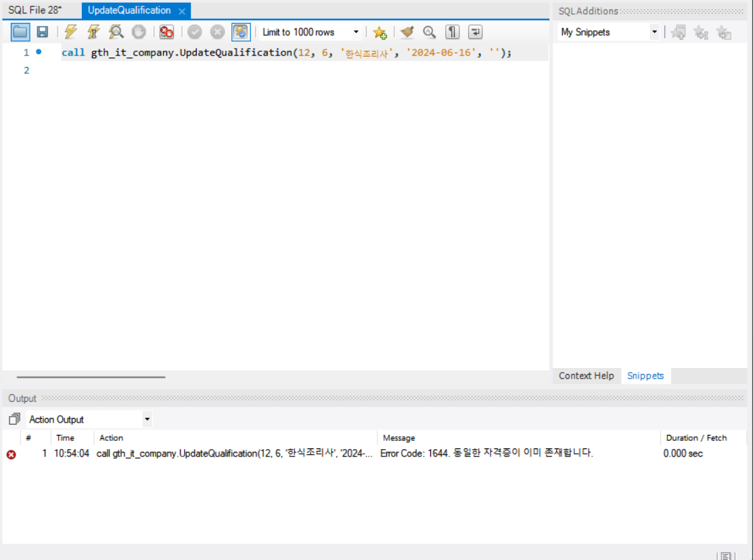The image size is (753, 560).
Task: Switch to SQL File 28 tab
Action: [35, 10]
